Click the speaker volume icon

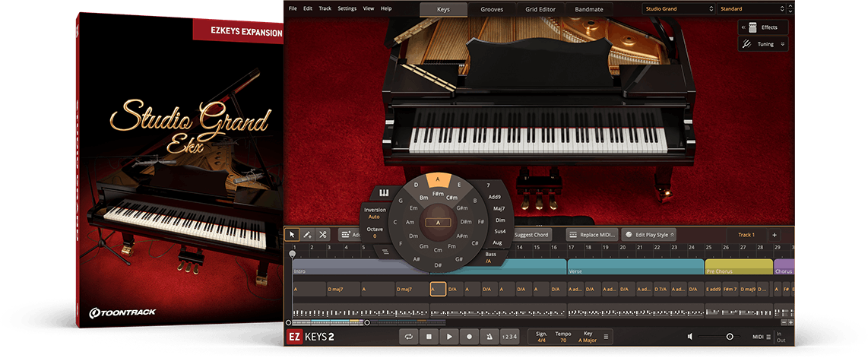click(x=689, y=337)
